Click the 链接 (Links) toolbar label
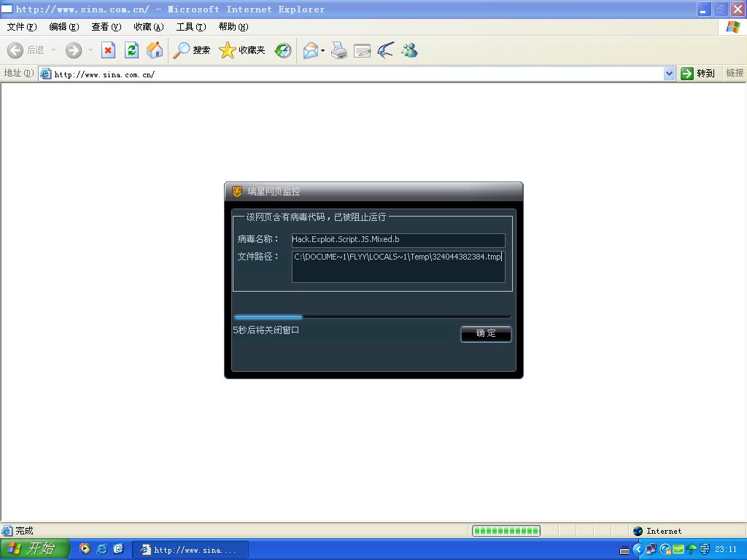 [x=735, y=73]
